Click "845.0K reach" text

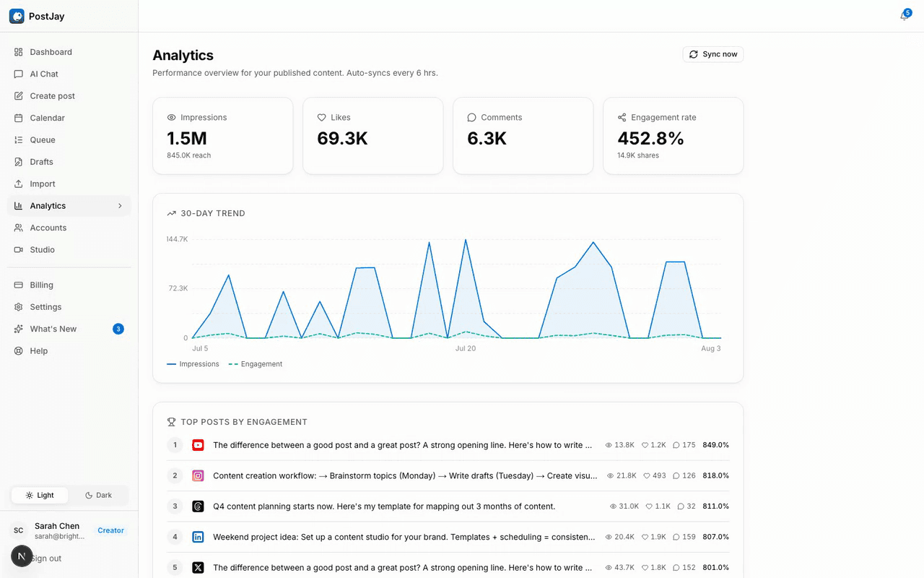pyautogui.click(x=188, y=155)
